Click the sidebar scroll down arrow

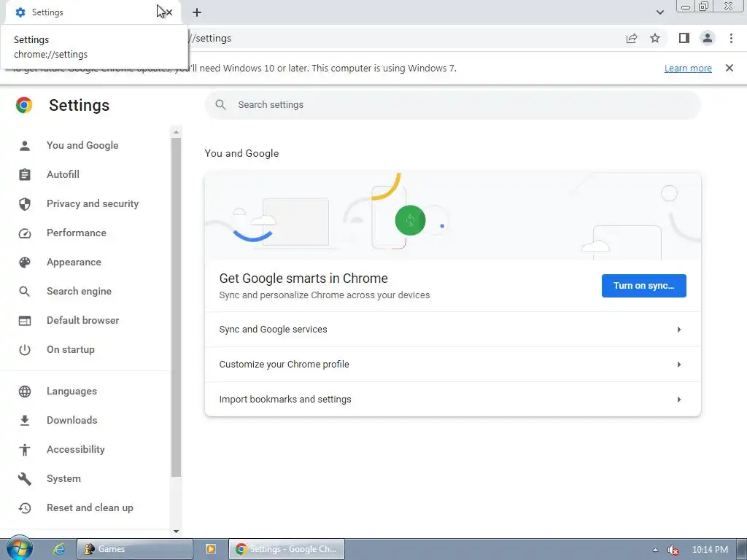[x=177, y=531]
